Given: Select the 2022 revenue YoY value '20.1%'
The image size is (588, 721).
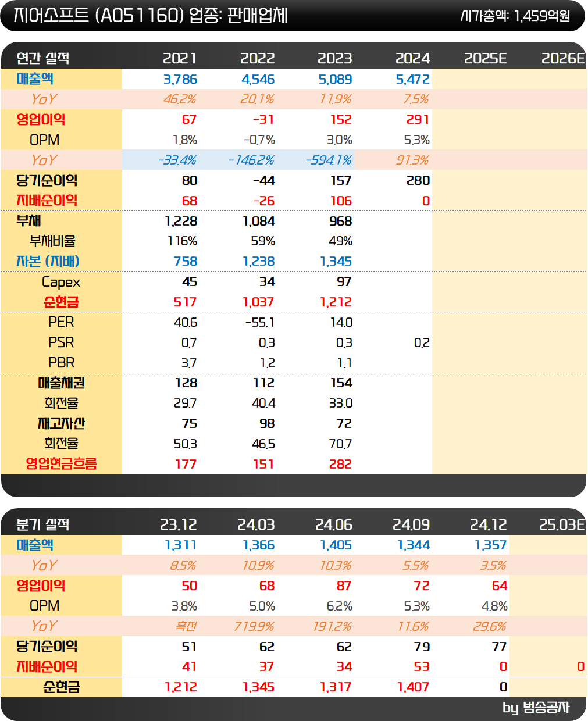Looking at the screenshot, I should tap(257, 99).
